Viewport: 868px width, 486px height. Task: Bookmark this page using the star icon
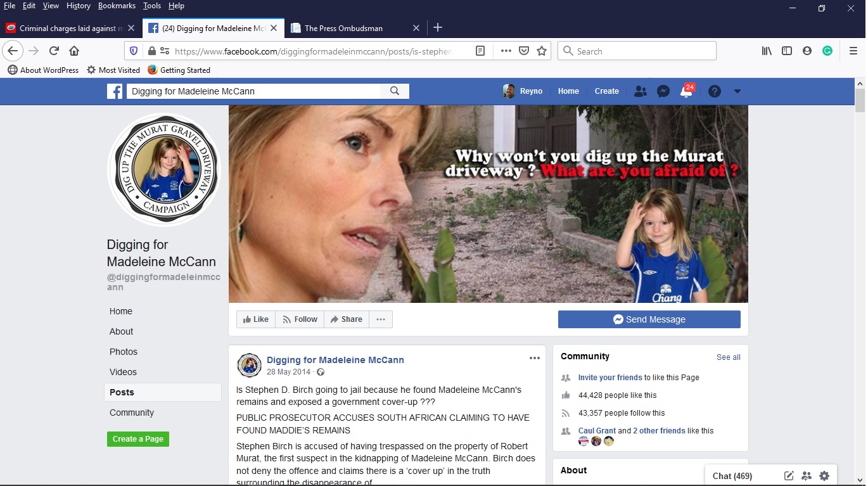pyautogui.click(x=542, y=51)
